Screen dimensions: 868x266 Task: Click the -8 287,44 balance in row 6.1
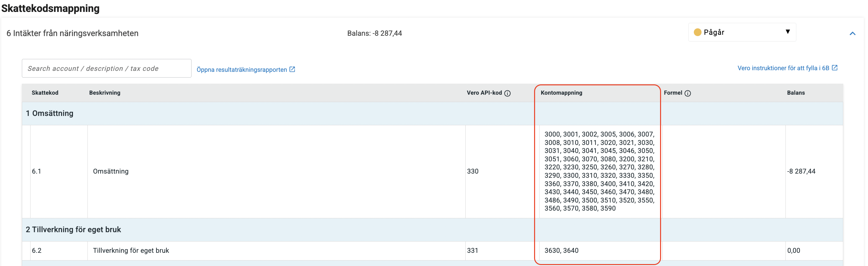click(801, 171)
